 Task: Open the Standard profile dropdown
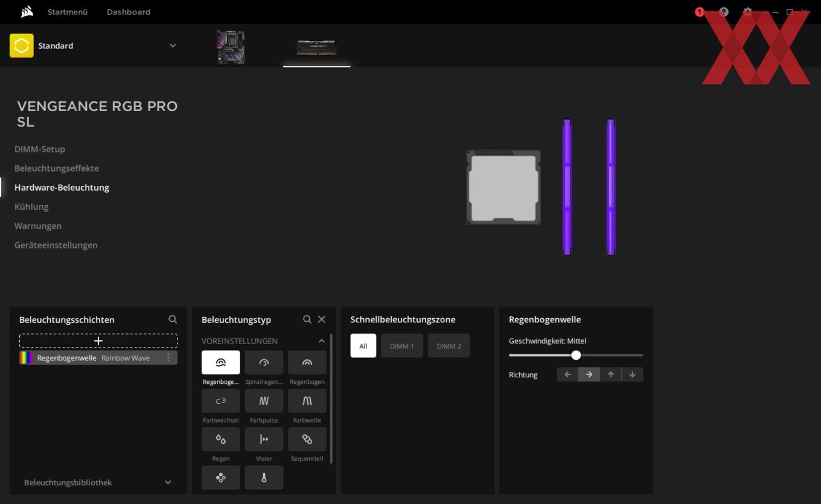coord(173,46)
